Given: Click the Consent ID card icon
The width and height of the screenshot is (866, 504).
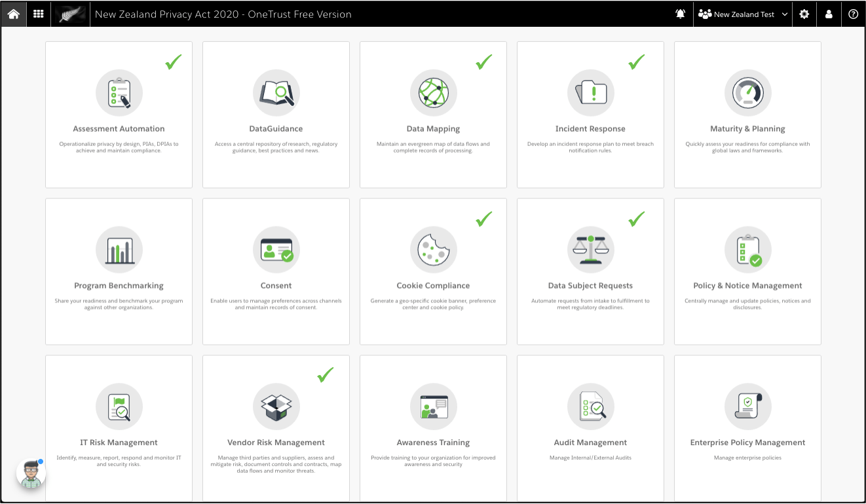Looking at the screenshot, I should (276, 249).
